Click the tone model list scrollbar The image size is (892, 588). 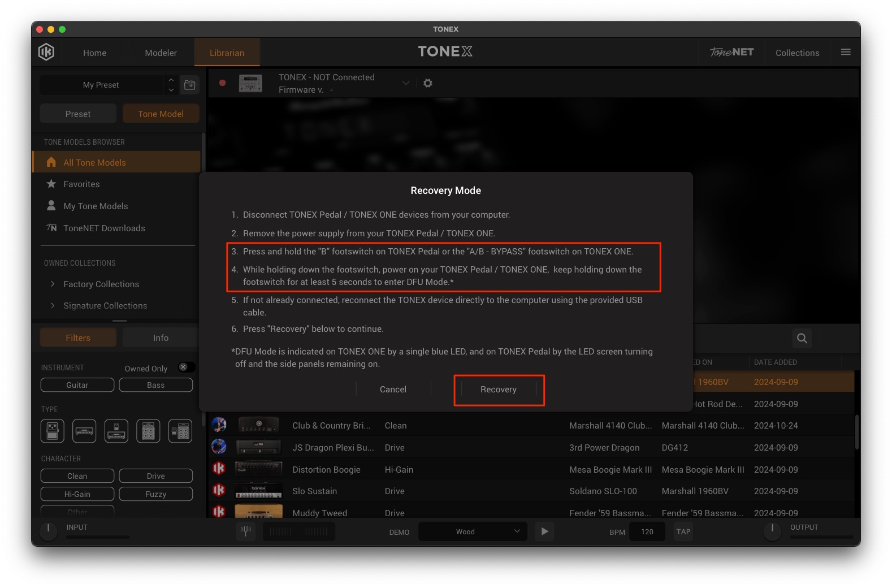coord(857,431)
